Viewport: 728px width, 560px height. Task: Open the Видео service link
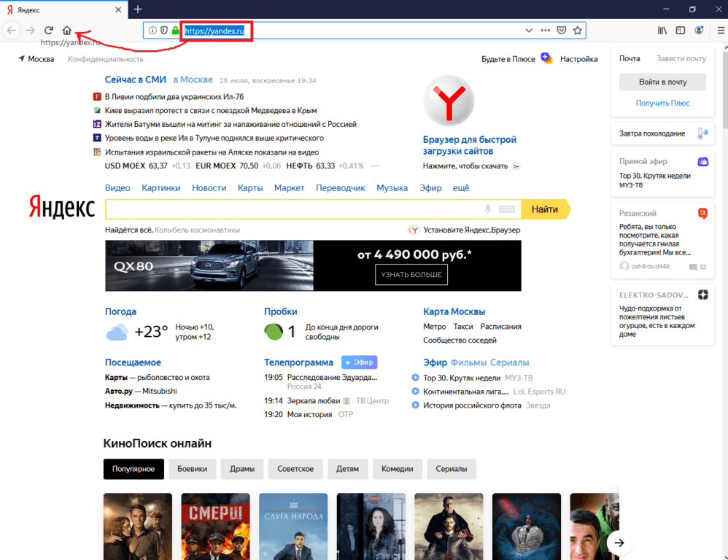(117, 188)
